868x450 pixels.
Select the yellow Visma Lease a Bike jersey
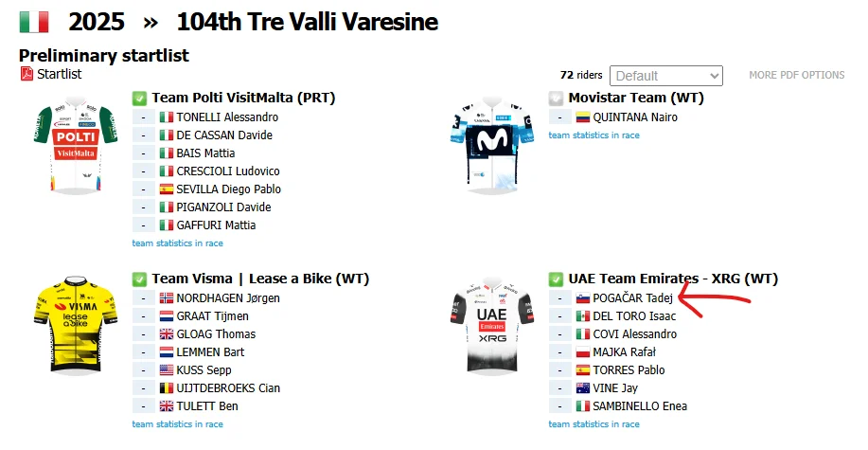[x=76, y=326]
